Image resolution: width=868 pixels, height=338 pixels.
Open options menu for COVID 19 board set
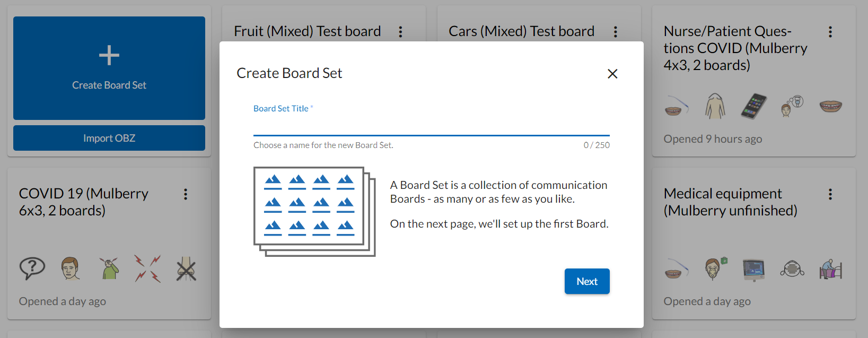tap(186, 194)
